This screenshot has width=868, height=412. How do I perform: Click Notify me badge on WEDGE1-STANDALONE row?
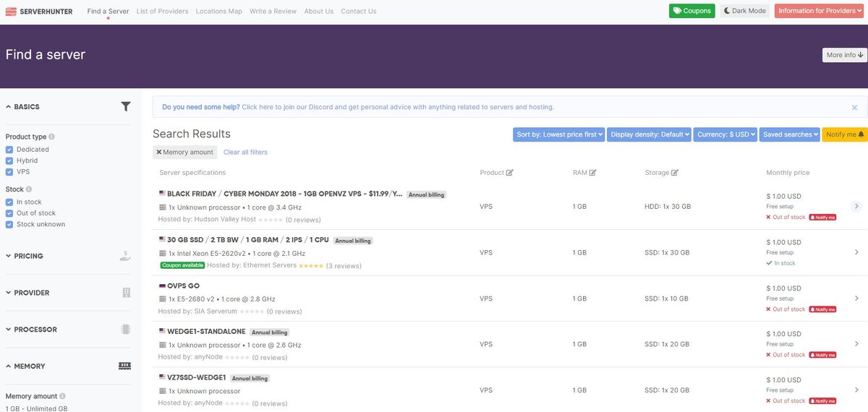(x=822, y=355)
